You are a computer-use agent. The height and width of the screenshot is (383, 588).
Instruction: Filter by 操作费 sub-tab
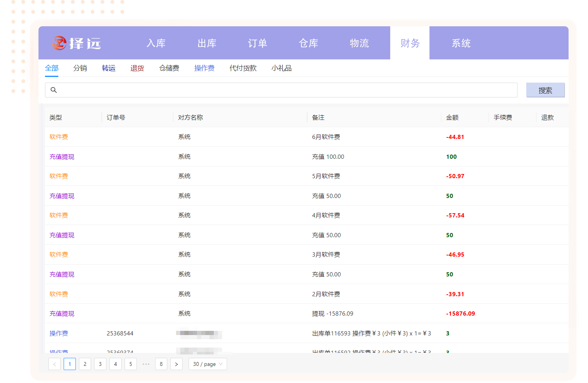click(x=204, y=68)
